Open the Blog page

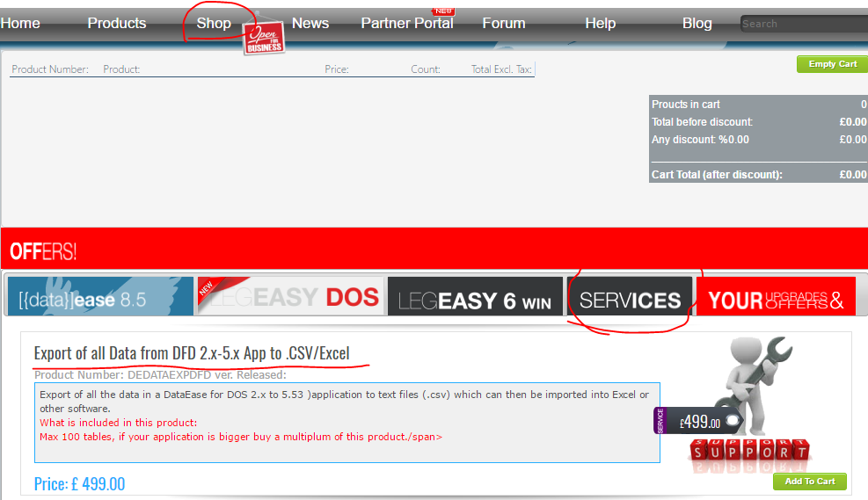[x=697, y=23]
